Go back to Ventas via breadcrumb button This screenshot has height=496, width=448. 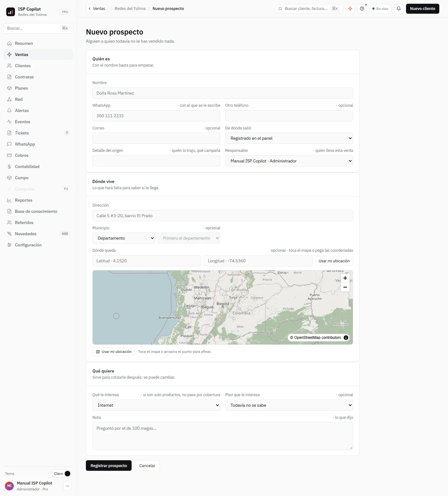click(97, 9)
